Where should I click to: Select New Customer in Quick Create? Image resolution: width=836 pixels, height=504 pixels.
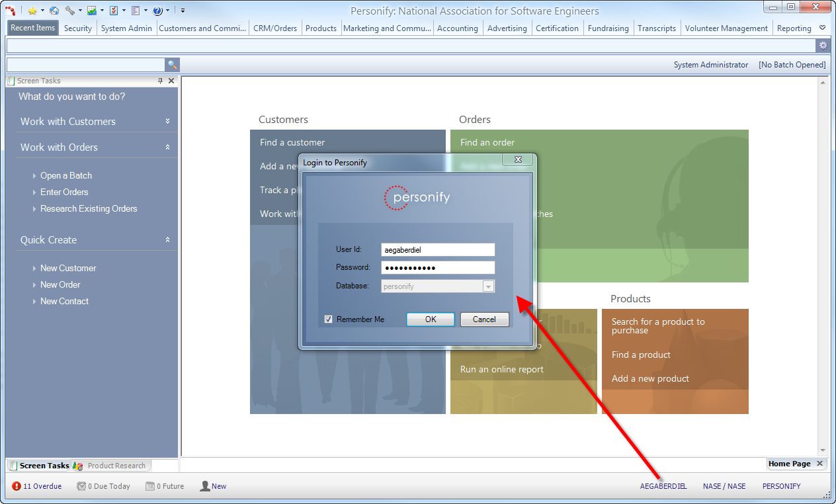tap(68, 268)
